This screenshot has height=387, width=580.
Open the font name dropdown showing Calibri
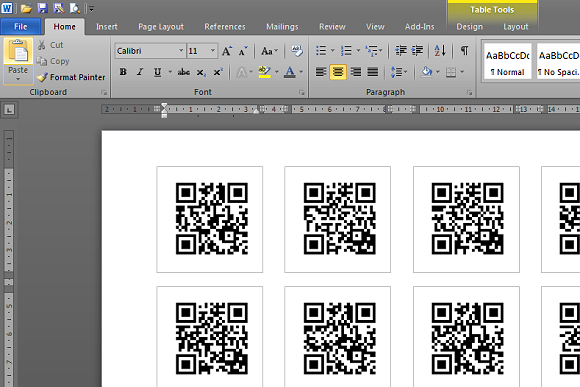point(181,51)
